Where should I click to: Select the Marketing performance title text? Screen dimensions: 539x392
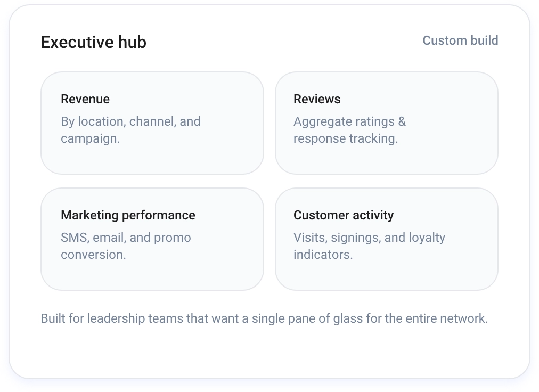point(128,215)
